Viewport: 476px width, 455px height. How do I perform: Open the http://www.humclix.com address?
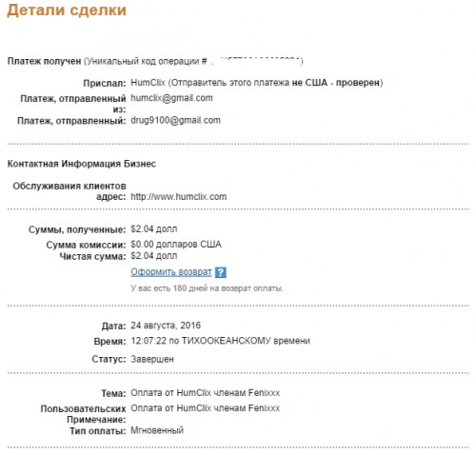[179, 197]
